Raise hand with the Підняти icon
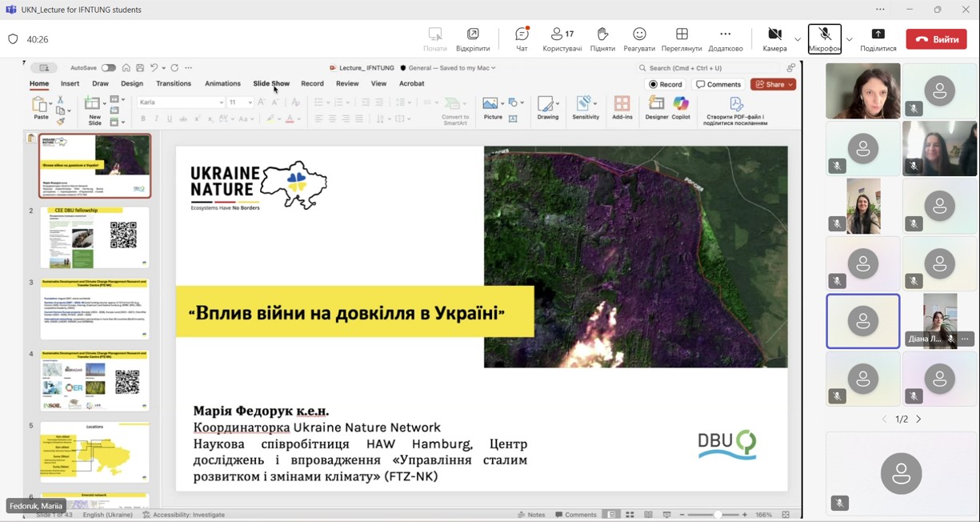 [602, 38]
